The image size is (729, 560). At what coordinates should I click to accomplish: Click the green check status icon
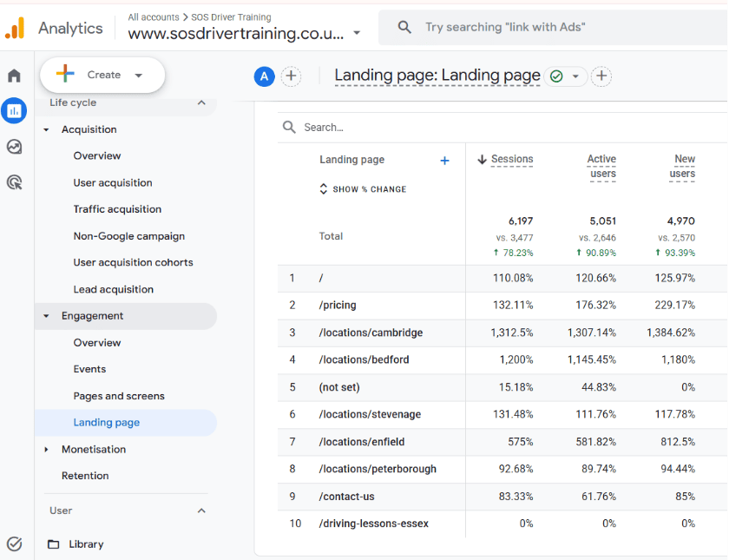[556, 76]
